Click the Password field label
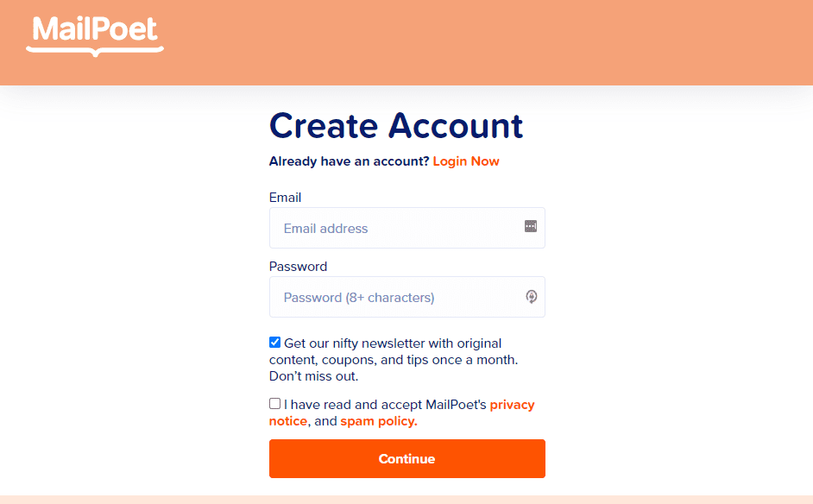813x504 pixels. click(x=298, y=266)
